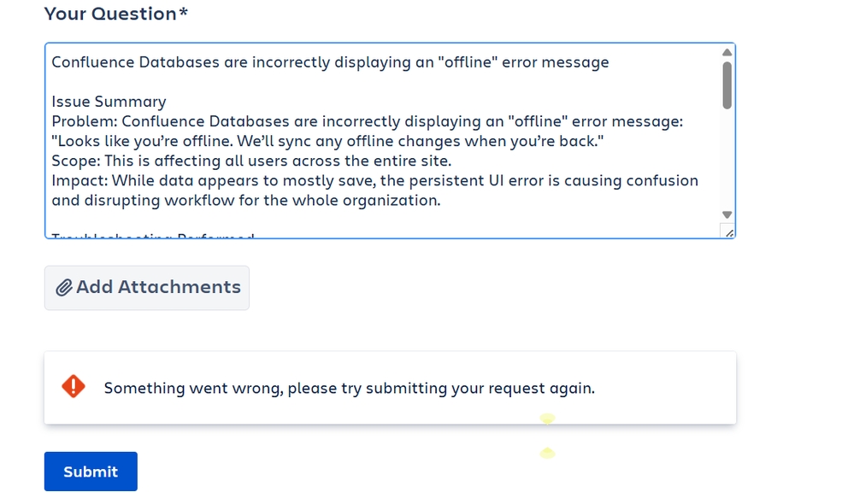Click the 'Impact:' line inside the question box

[x=374, y=180]
